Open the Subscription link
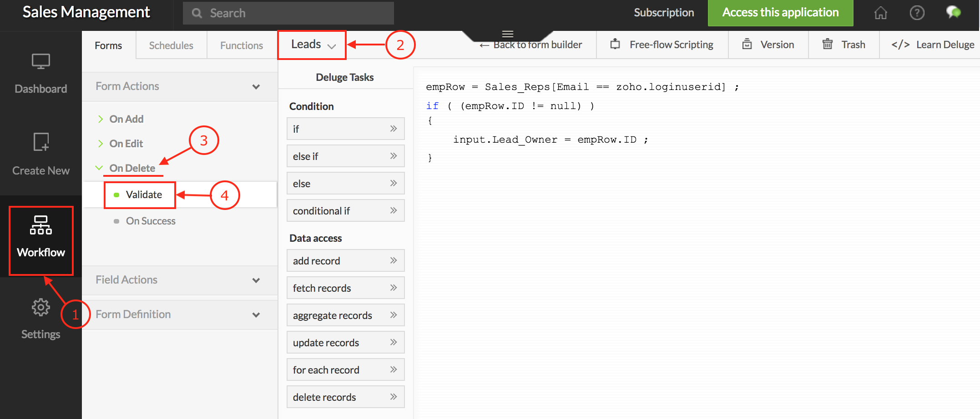The width and height of the screenshot is (980, 419). (664, 13)
